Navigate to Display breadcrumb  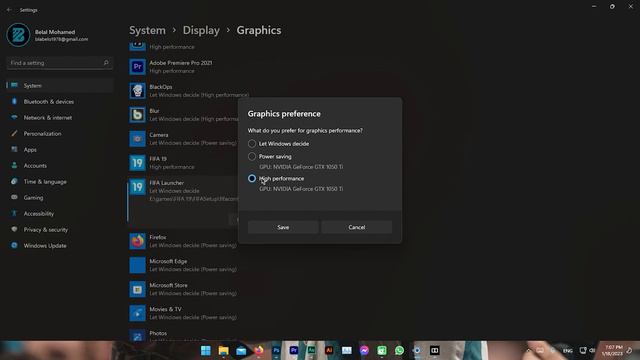click(201, 31)
